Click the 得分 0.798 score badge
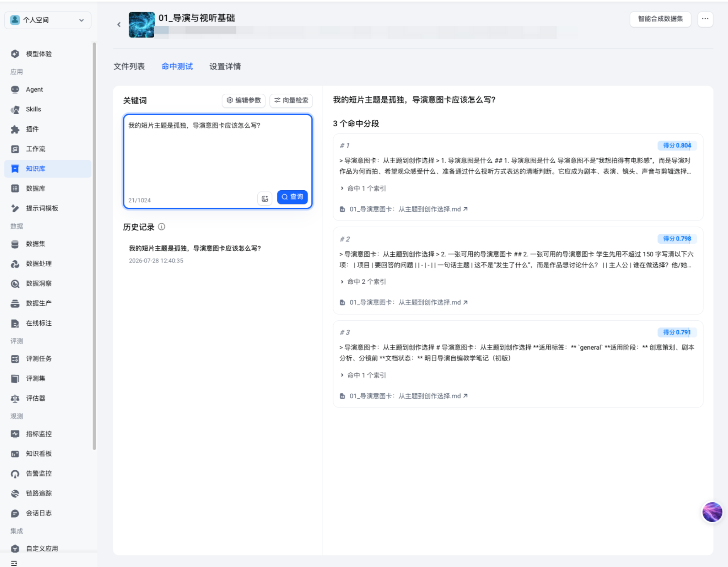This screenshot has width=728, height=567. pos(677,238)
